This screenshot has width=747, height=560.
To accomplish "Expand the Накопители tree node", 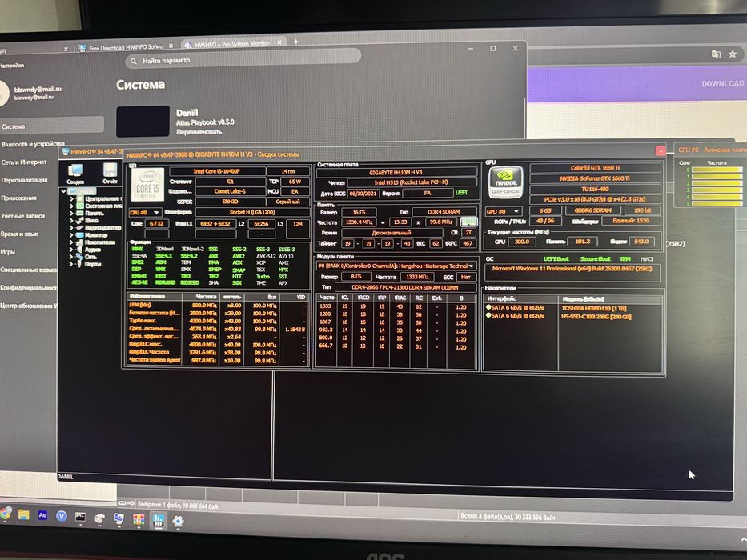I will coord(71,242).
